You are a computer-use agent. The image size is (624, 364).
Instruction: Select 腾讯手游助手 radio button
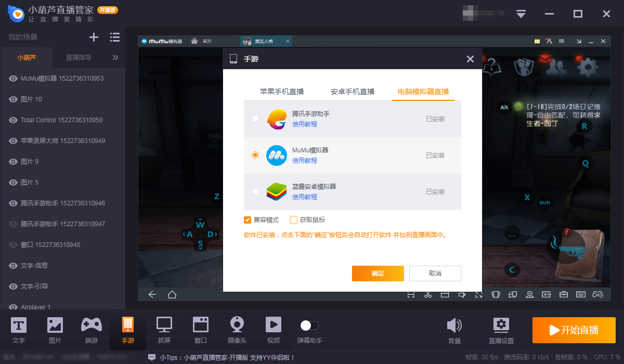[x=255, y=119]
